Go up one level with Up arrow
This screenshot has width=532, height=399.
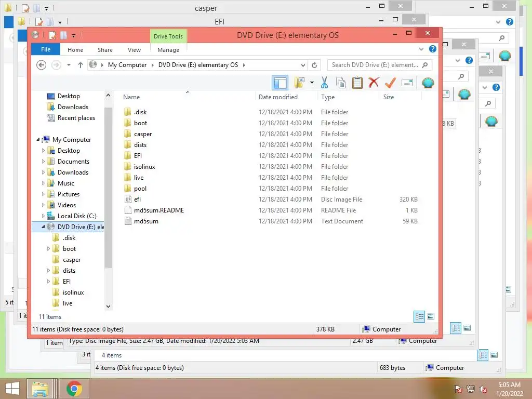click(x=81, y=65)
